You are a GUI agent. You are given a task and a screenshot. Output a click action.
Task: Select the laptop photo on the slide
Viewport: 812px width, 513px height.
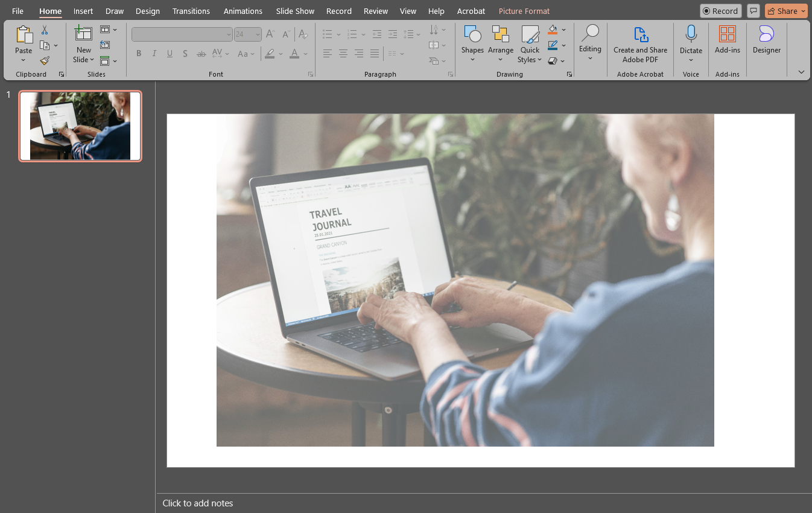tap(465, 280)
